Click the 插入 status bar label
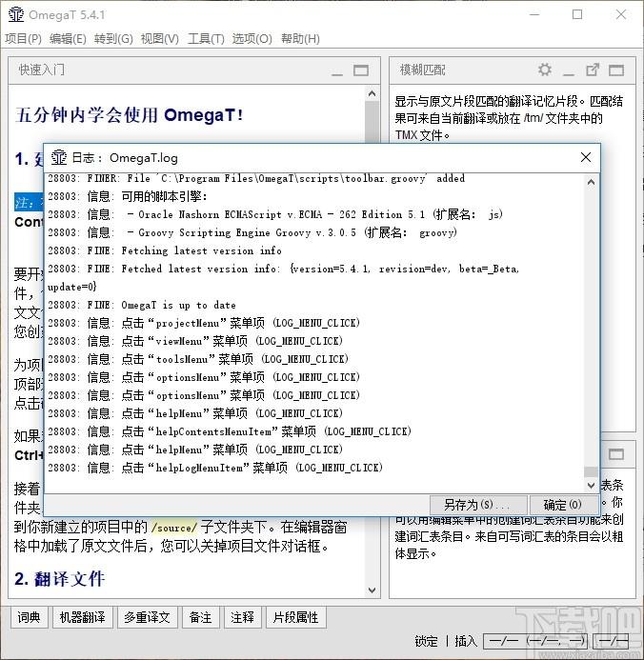 pyautogui.click(x=466, y=641)
